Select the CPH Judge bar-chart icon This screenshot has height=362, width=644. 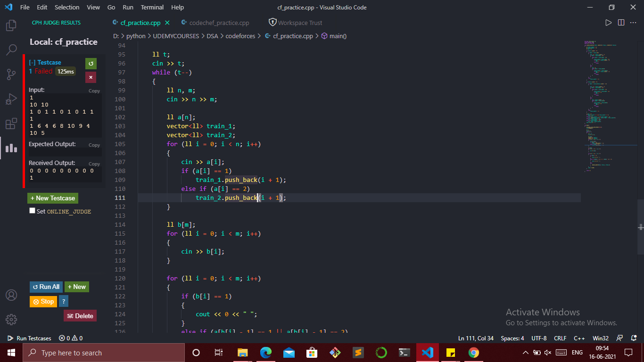[11, 148]
